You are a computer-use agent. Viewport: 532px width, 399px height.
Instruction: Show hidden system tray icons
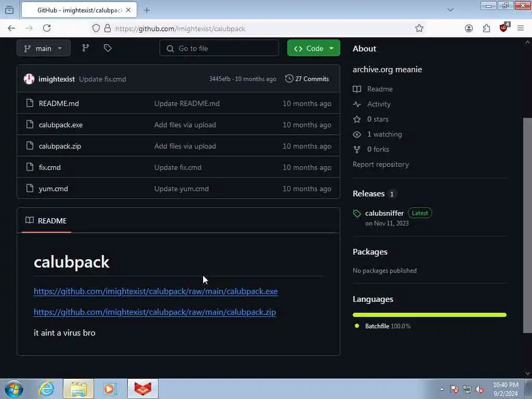(442, 389)
